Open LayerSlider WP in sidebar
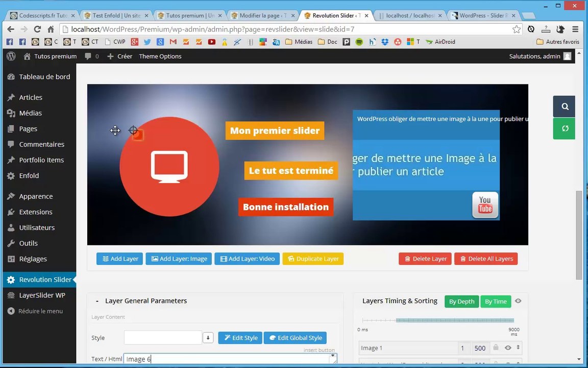This screenshot has width=588, height=368. point(39,295)
